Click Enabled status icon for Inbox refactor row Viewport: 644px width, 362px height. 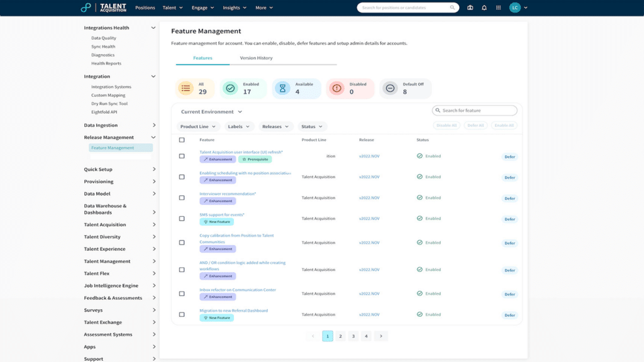pyautogui.click(x=419, y=293)
